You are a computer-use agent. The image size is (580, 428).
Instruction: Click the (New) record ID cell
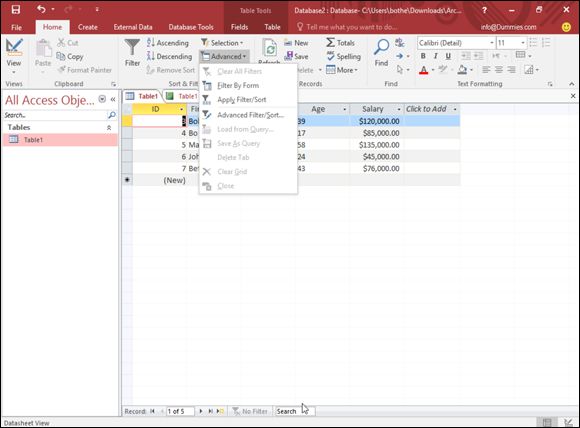[x=159, y=180]
